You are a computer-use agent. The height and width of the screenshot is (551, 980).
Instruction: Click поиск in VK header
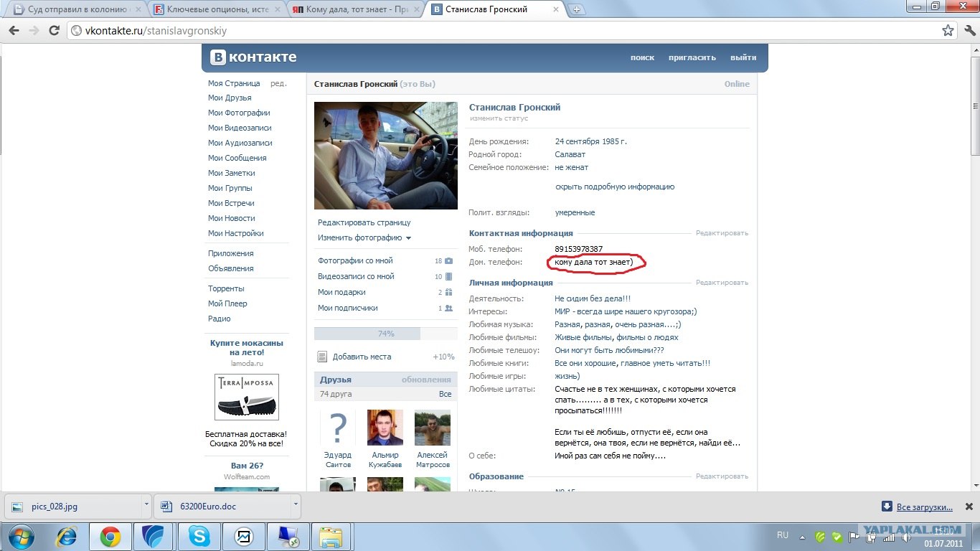point(642,58)
